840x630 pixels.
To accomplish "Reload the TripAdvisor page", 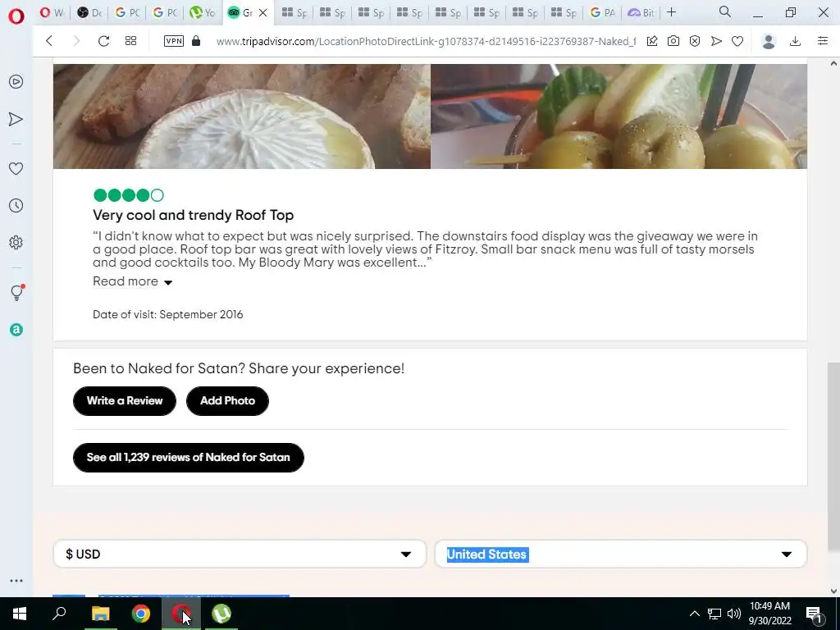I will (x=103, y=41).
